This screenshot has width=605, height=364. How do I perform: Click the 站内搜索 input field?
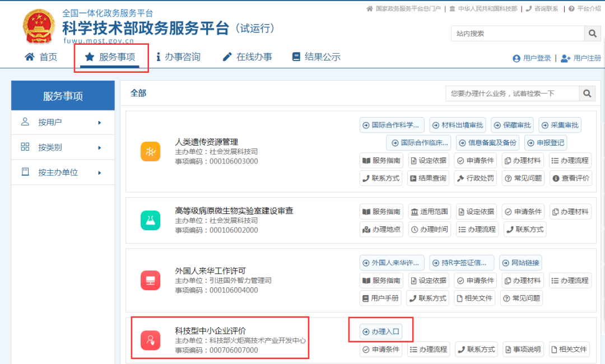tap(518, 34)
